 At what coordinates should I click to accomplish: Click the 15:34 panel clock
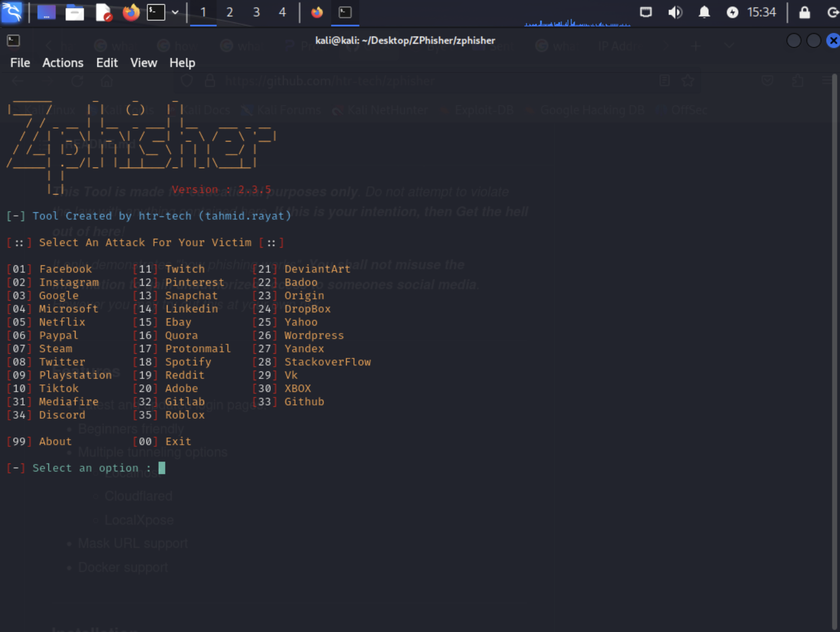click(762, 12)
